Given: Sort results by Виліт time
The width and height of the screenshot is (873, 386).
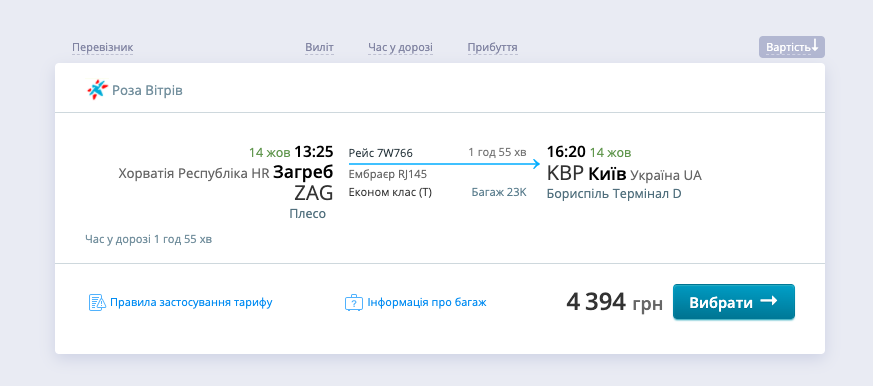Looking at the screenshot, I should [319, 47].
